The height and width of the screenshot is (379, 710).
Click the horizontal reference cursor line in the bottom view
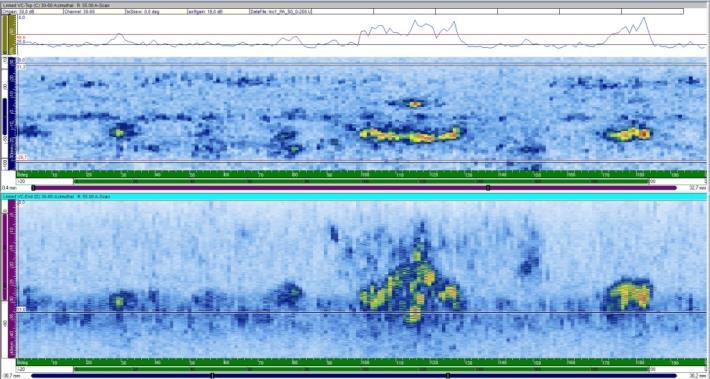(x=361, y=312)
